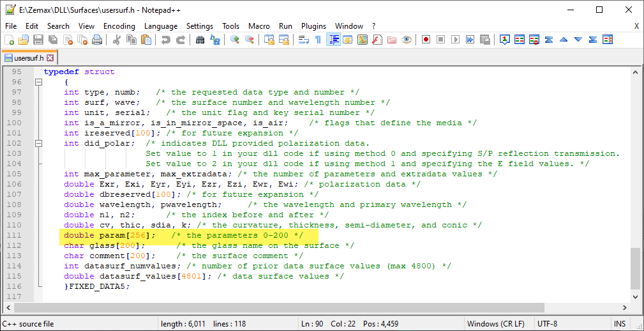Click the Save All toolbar icon
This screenshot has height=331, width=644.
click(x=53, y=40)
